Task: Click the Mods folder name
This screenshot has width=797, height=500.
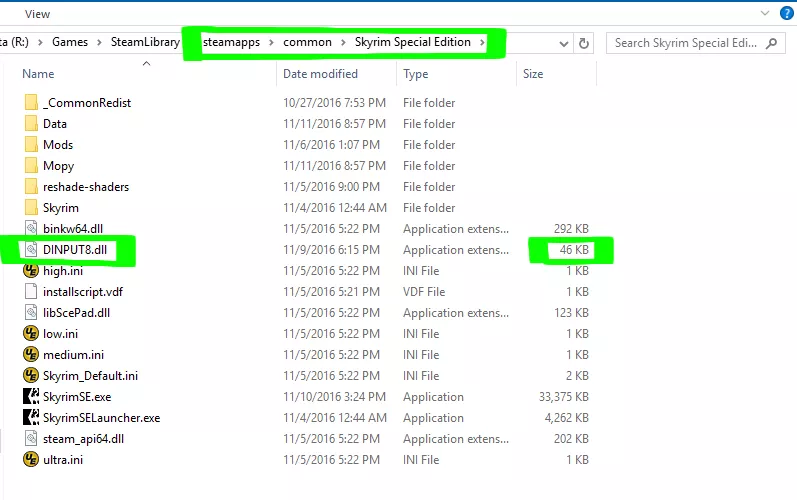Action: [x=58, y=145]
